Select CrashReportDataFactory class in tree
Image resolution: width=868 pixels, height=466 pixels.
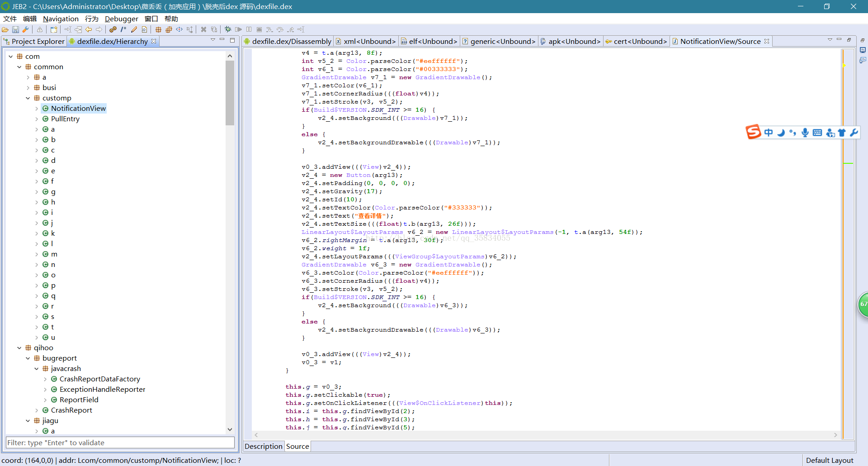click(x=99, y=379)
